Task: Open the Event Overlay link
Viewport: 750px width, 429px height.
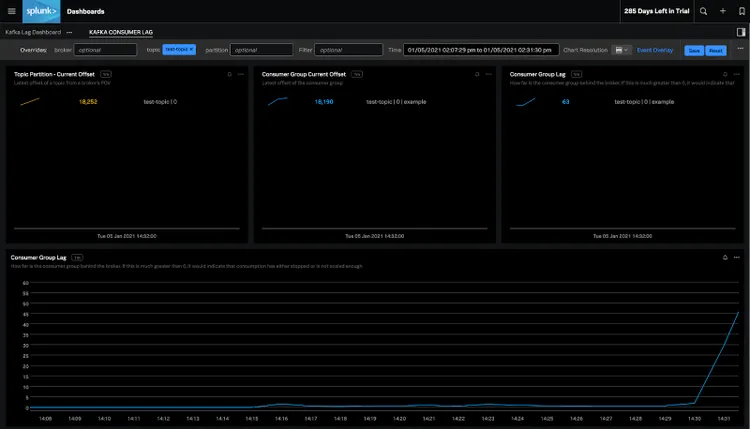Action: click(x=655, y=49)
